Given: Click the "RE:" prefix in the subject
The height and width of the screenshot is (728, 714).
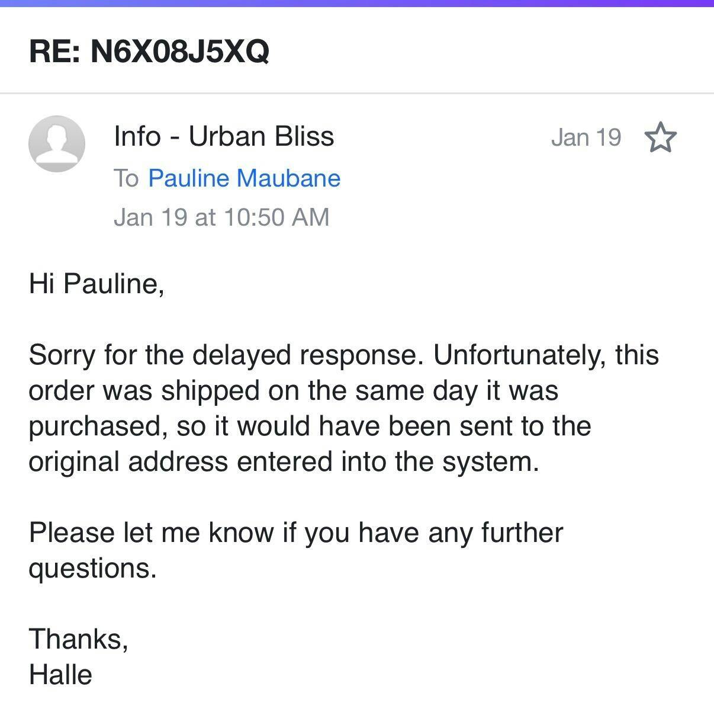Looking at the screenshot, I should point(55,50).
